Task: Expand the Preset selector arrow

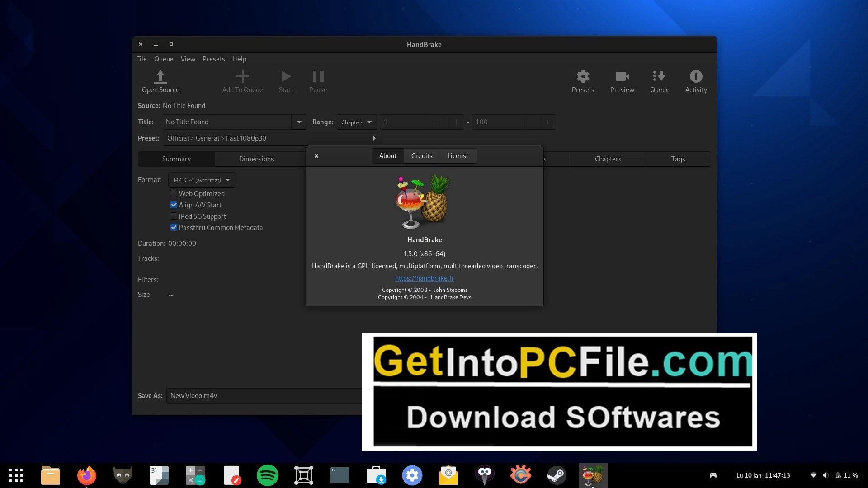Action: tap(374, 138)
